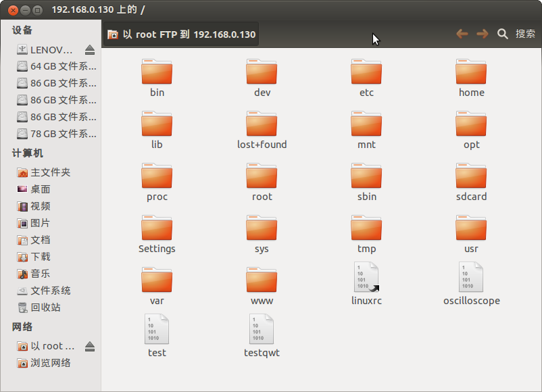Image resolution: width=542 pixels, height=392 pixels.
Task: Minimize the file manager window
Action: (25, 10)
